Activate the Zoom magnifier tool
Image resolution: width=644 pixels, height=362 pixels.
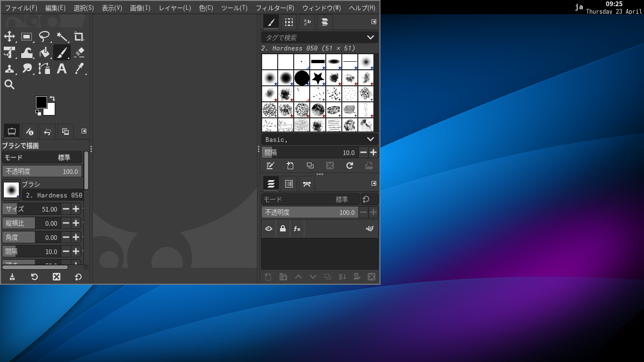pyautogui.click(x=9, y=84)
